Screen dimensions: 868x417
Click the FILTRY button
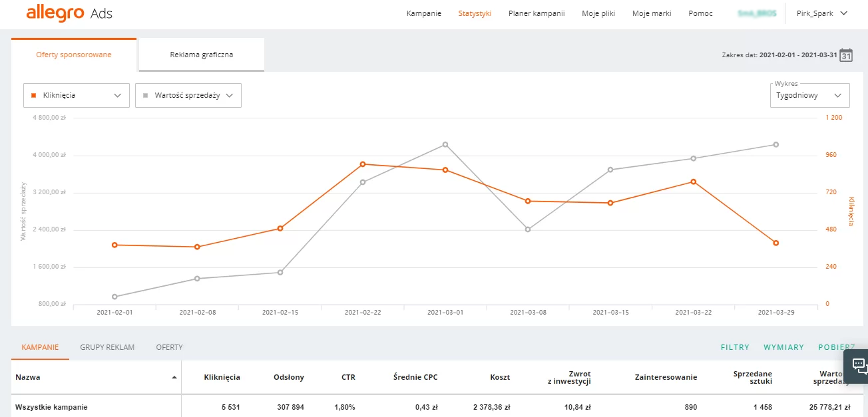point(735,347)
